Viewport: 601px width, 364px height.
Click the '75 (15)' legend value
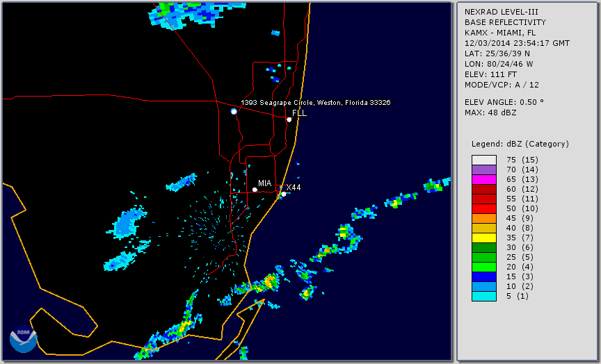522,160
